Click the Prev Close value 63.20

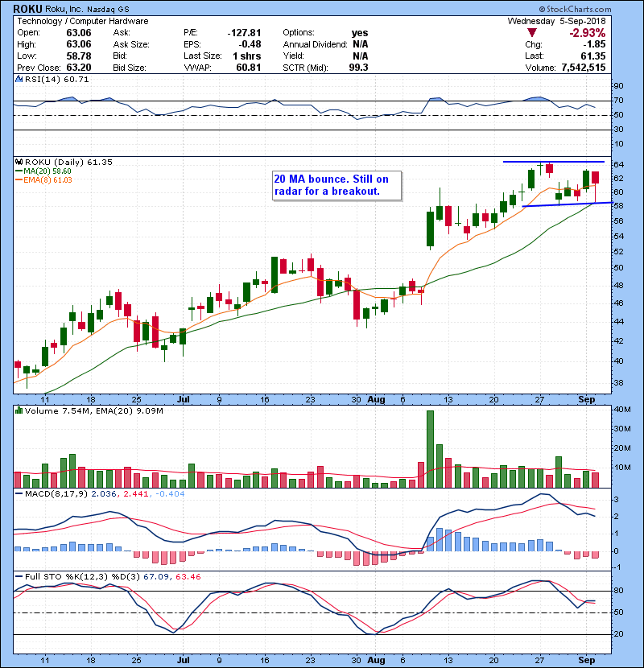click(79, 68)
